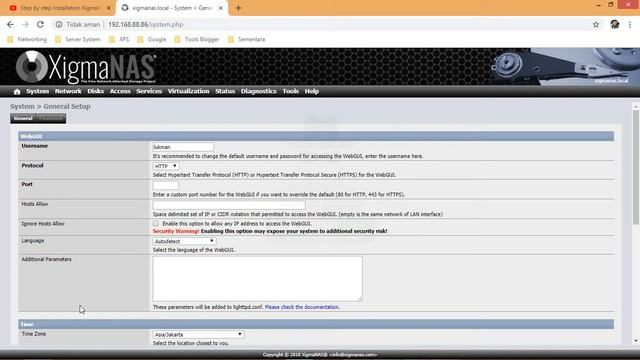
Task: Open the Help menu
Action: point(311,91)
